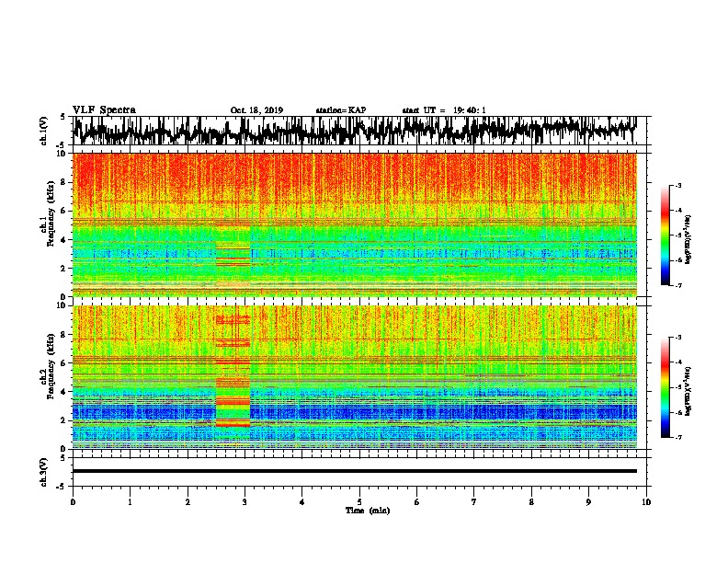Click the 2 kHz tick label on the ch.1 frequency axis
728x563 pixels.
[64, 269]
